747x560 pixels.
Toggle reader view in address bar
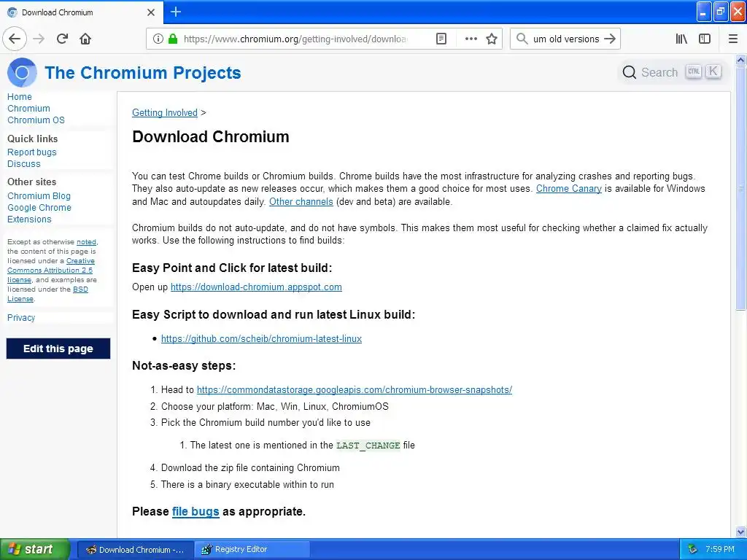[441, 39]
